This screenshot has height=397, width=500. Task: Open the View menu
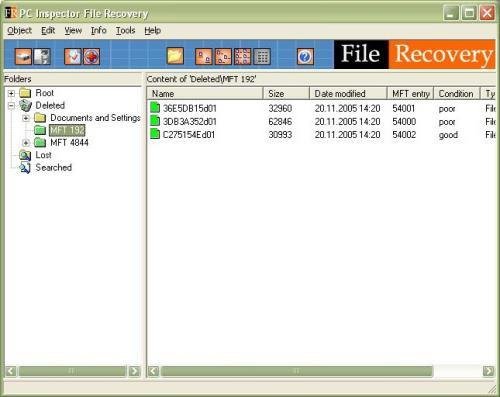[x=73, y=30]
